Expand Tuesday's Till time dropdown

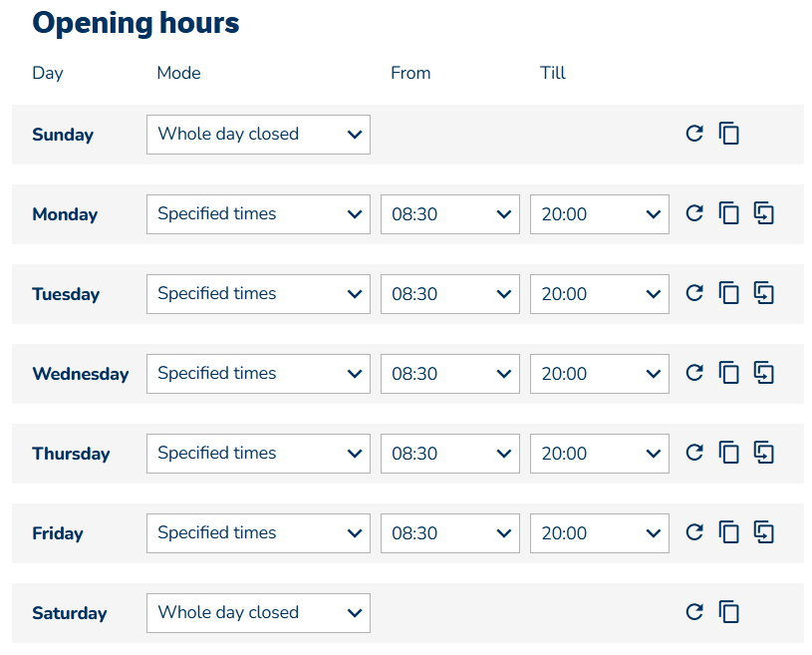599,294
